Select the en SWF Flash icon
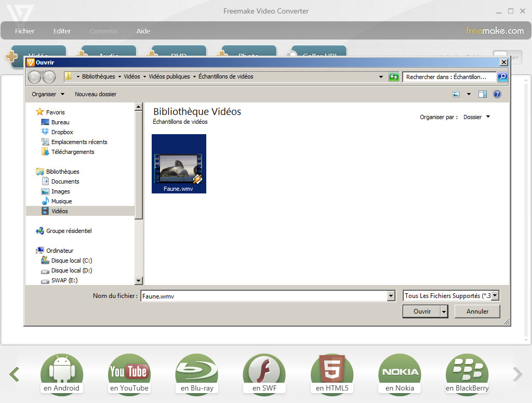This screenshot has height=403, width=532. click(x=264, y=371)
